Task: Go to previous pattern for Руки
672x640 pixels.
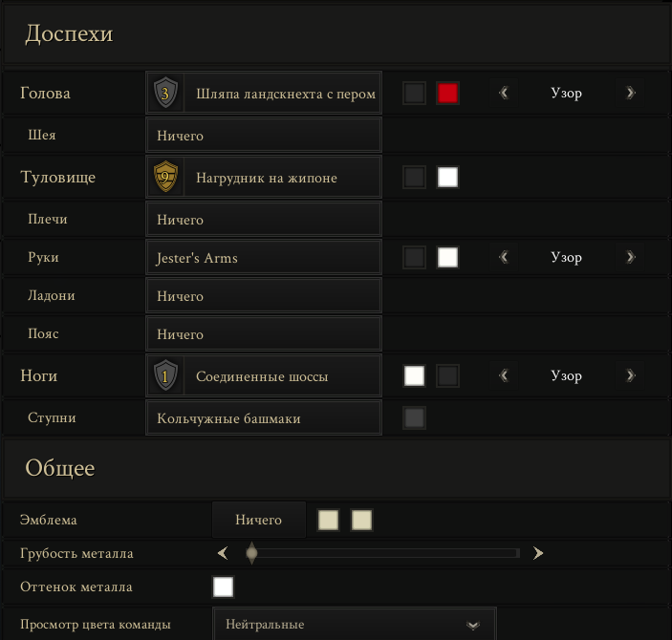Action: (504, 257)
